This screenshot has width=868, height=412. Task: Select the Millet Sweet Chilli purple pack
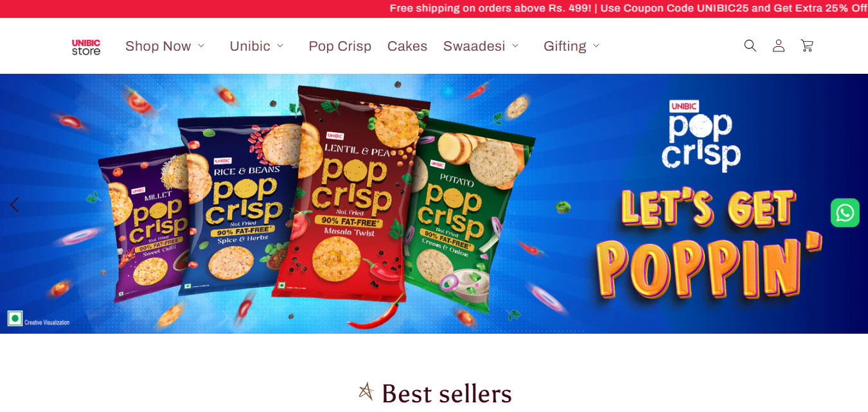(145, 225)
